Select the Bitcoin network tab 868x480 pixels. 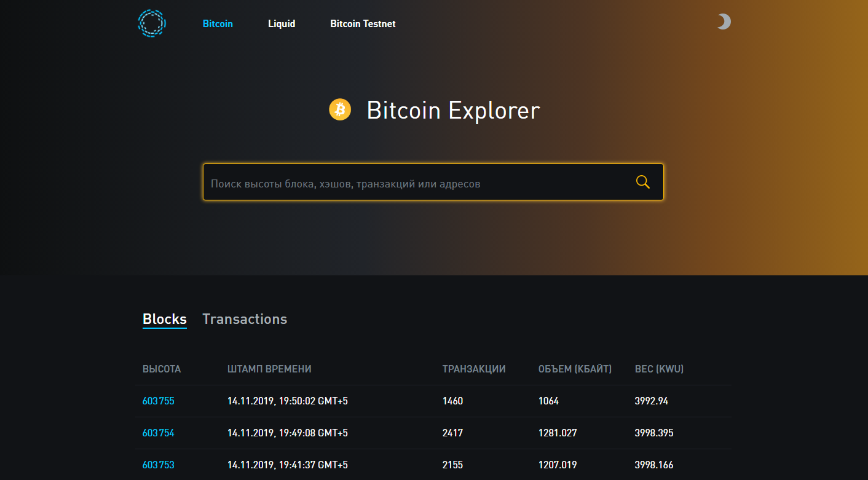pyautogui.click(x=218, y=23)
